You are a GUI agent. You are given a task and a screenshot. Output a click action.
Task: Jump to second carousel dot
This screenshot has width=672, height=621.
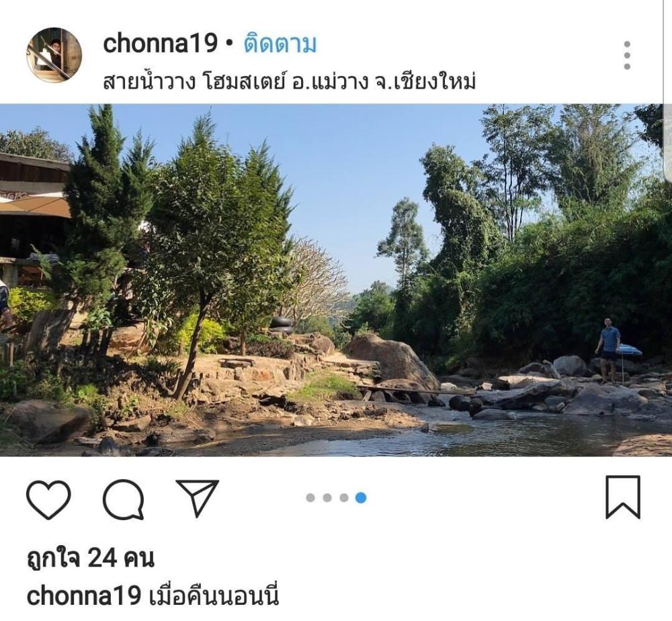click(x=327, y=497)
